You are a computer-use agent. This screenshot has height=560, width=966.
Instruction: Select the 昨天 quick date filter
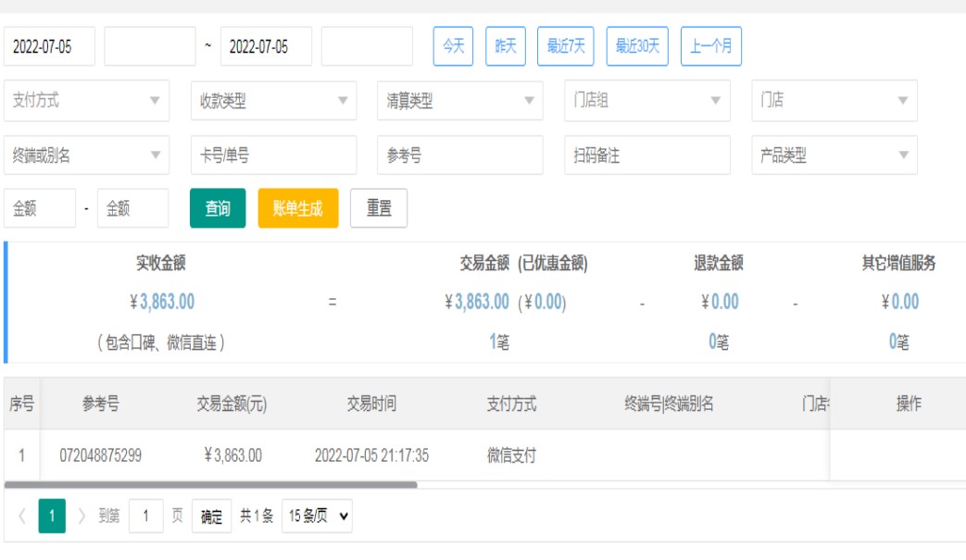pyautogui.click(x=506, y=46)
